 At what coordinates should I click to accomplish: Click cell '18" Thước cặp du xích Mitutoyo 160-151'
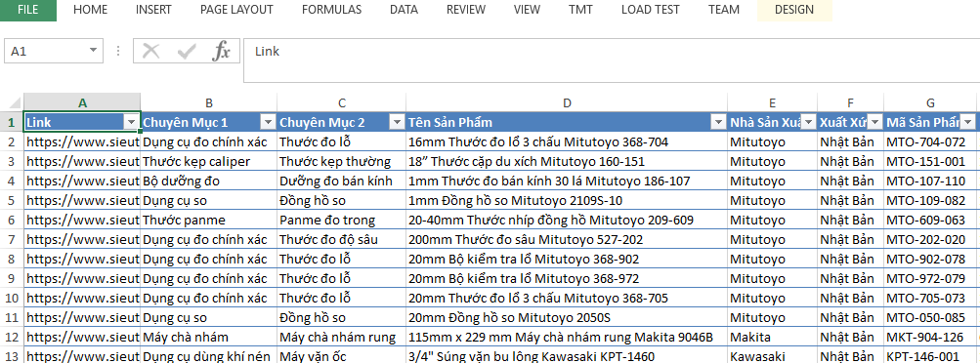tap(567, 162)
